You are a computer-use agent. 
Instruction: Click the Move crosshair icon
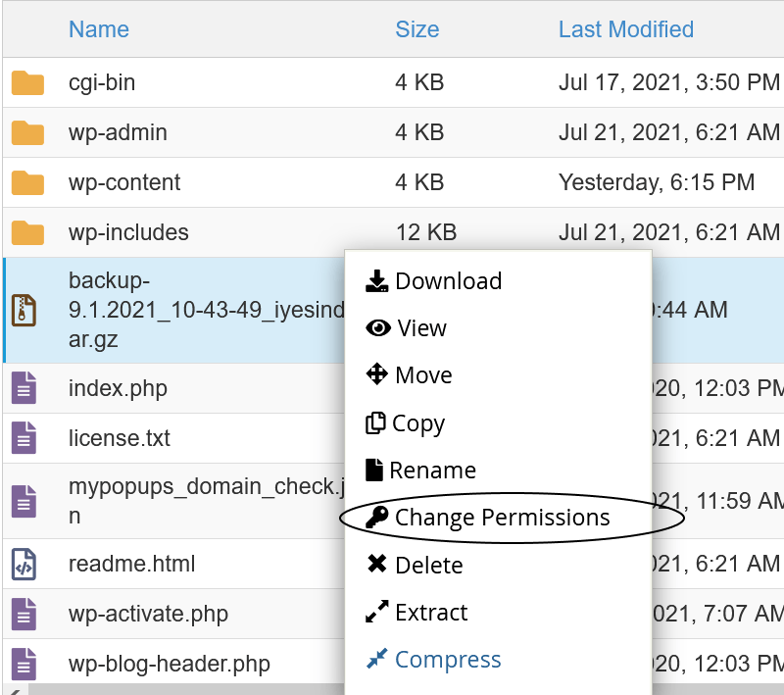coord(377,374)
